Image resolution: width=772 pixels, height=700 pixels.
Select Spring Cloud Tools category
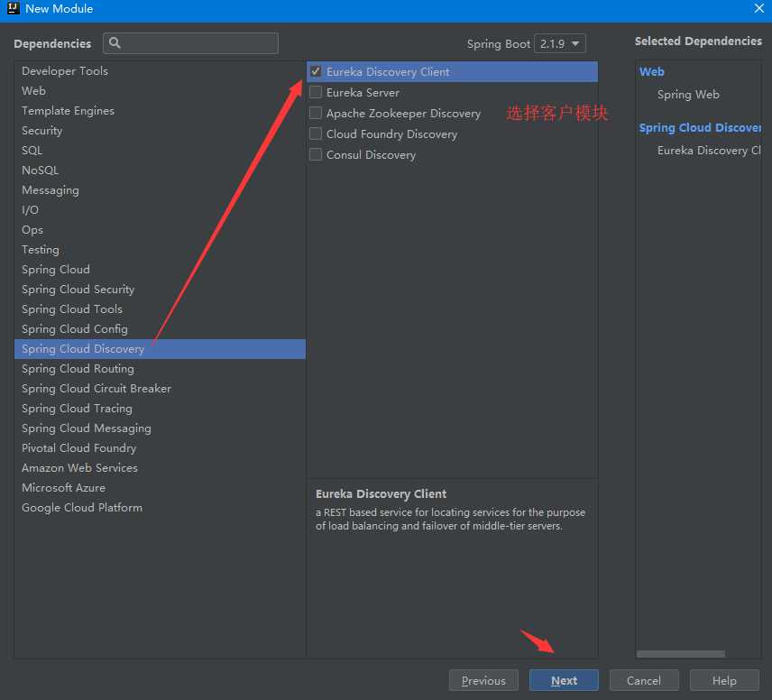point(160,309)
